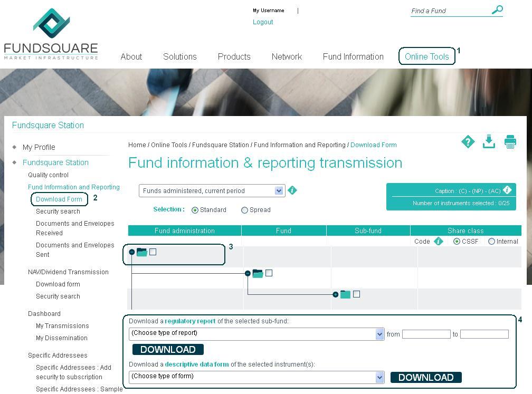Select the Spread selection radio button
The width and height of the screenshot is (532, 394).
click(244, 210)
